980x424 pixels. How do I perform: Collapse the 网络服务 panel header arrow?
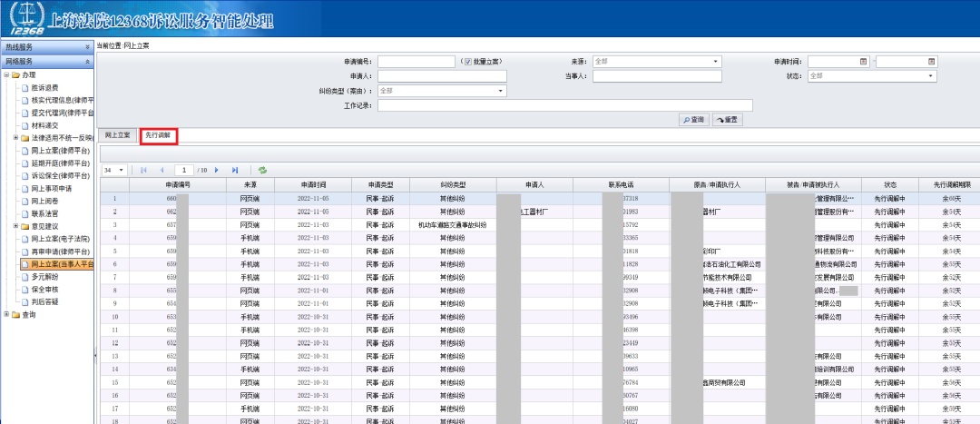(87, 61)
